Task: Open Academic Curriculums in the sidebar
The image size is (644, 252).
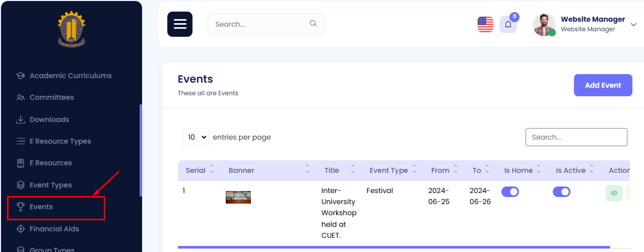Action: pos(71,76)
